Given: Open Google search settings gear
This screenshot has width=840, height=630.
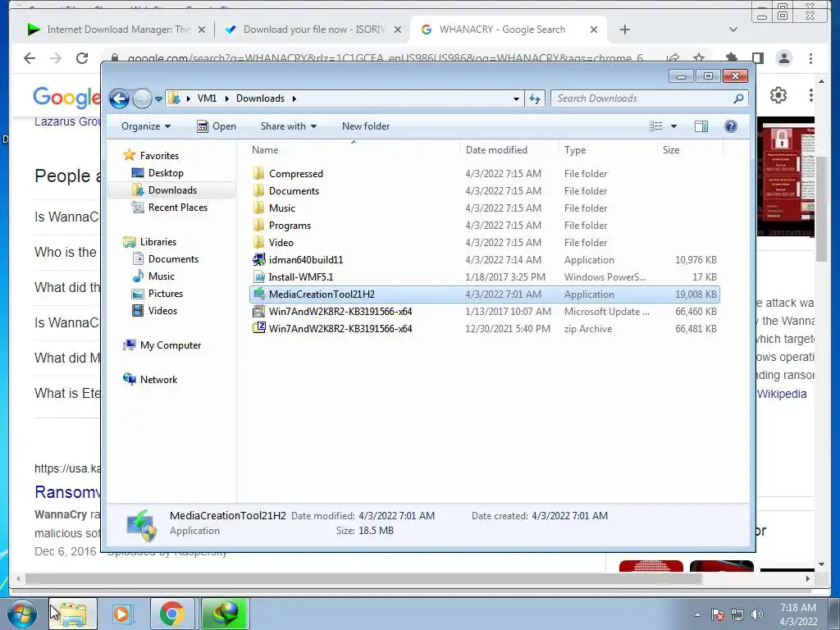Looking at the screenshot, I should point(778,95).
